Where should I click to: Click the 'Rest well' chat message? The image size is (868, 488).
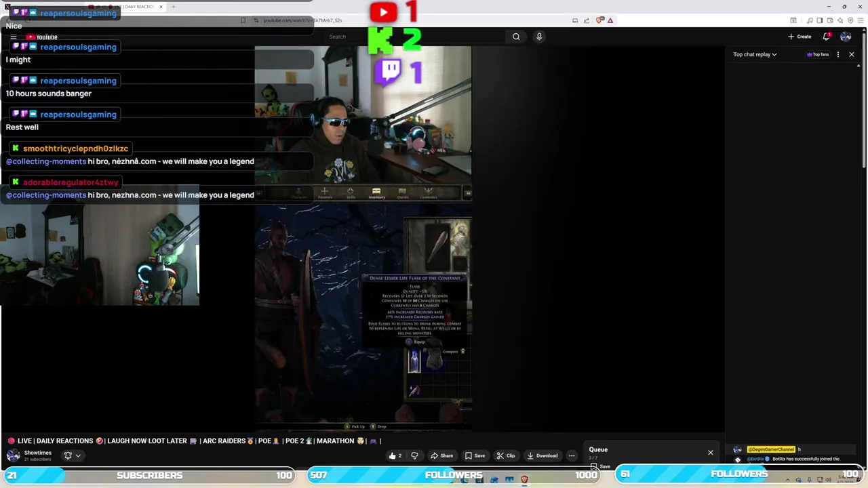point(22,127)
